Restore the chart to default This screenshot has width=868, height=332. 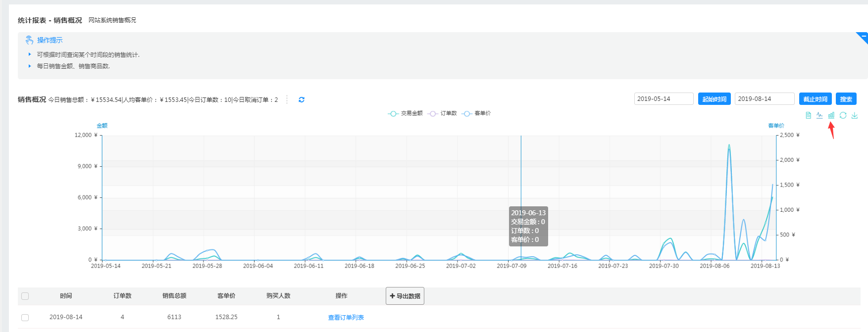pos(843,115)
